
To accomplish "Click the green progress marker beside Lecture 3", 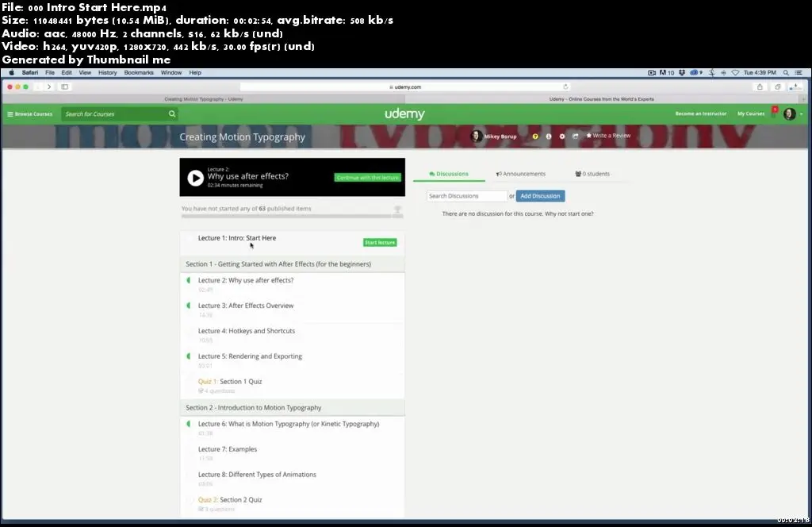I will (189, 306).
